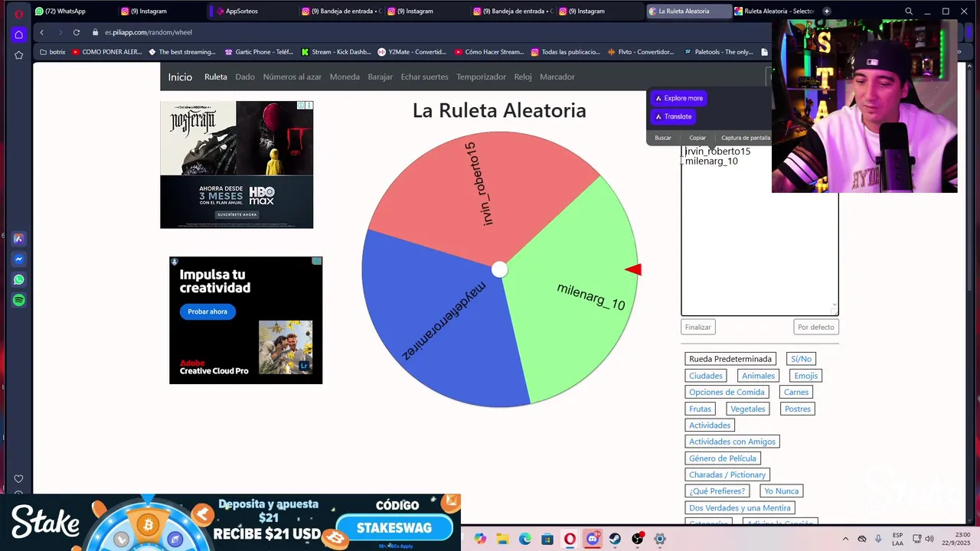
Task: Search open tabs with magnifier icon
Action: coord(909,11)
